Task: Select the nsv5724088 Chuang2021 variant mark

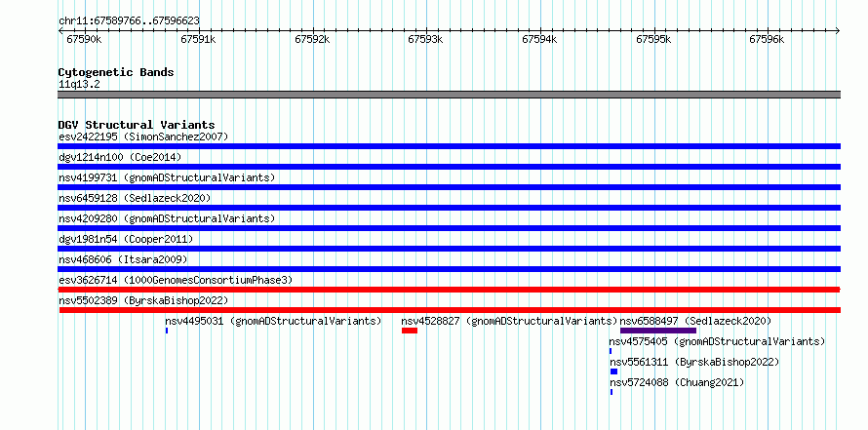Action: 612,392
